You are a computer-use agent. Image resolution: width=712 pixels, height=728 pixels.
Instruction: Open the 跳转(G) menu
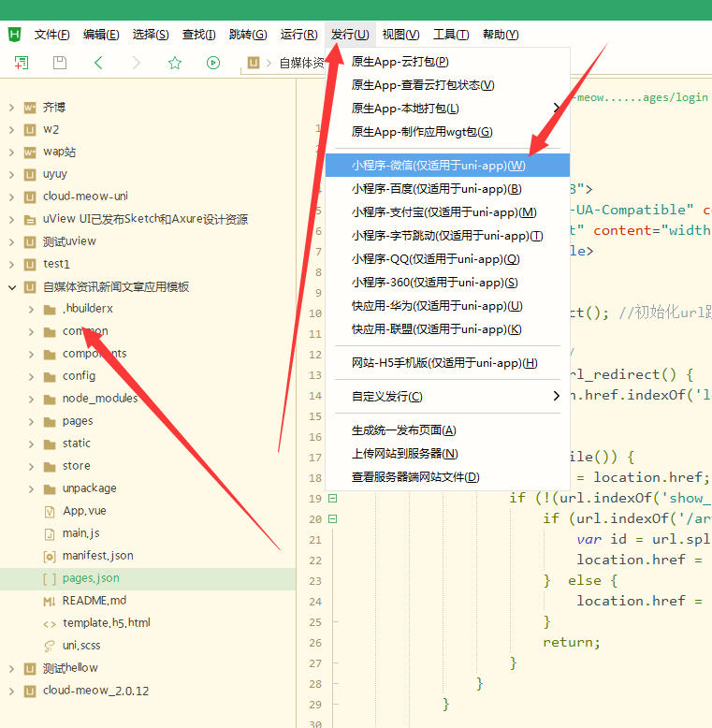pyautogui.click(x=248, y=35)
